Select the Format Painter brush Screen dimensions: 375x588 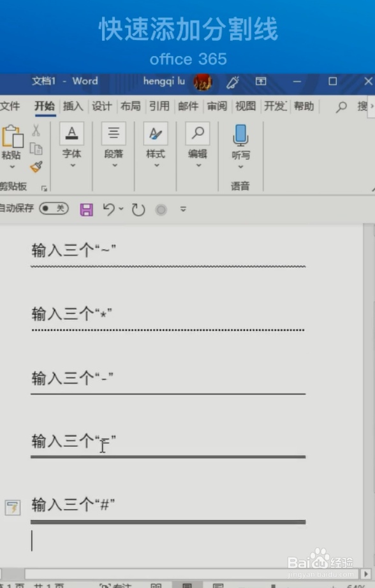(x=36, y=166)
